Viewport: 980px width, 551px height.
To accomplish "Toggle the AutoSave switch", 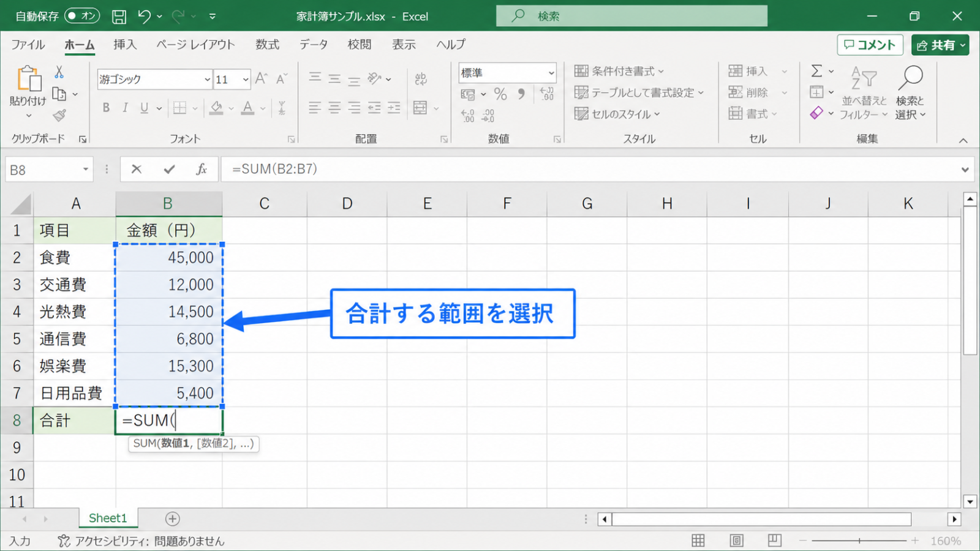I will coord(82,16).
